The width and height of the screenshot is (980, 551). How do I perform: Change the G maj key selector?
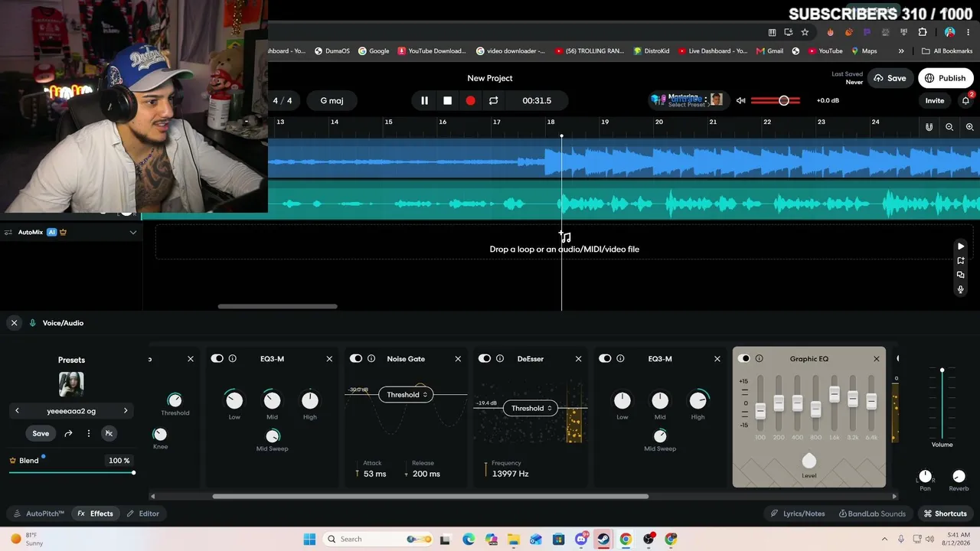[333, 100]
